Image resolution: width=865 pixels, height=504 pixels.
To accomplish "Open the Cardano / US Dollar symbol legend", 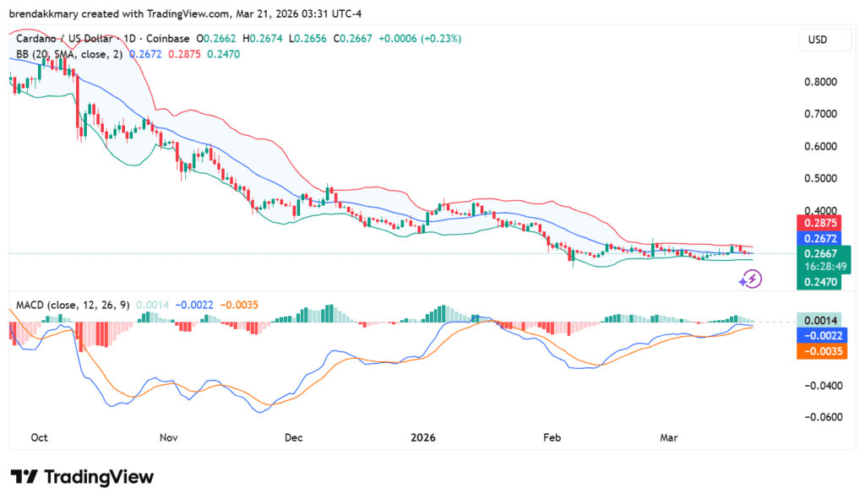I will pyautogui.click(x=63, y=38).
